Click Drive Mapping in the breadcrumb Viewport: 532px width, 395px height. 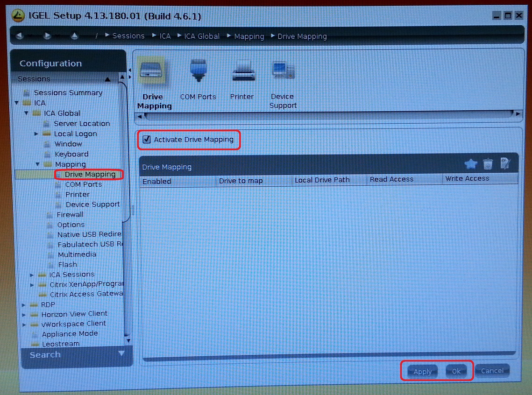(302, 36)
